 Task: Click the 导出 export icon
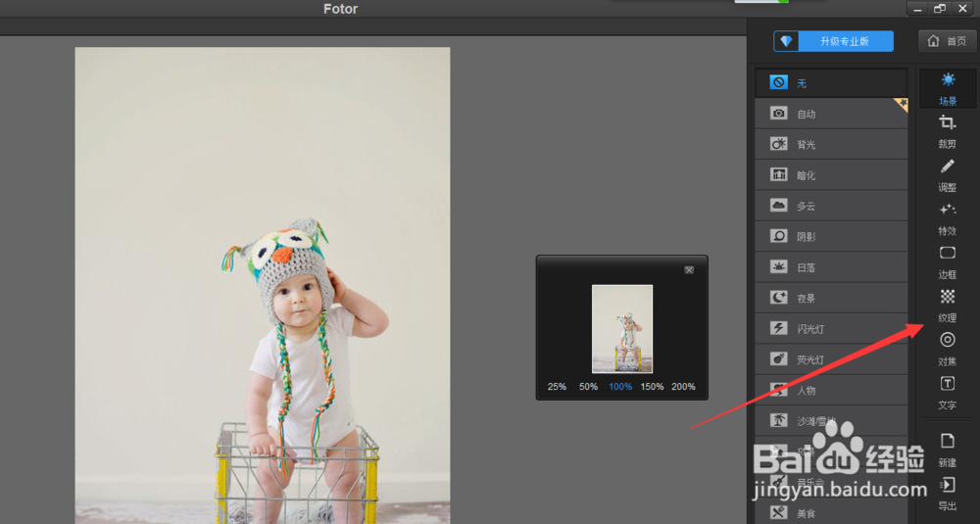point(948,492)
